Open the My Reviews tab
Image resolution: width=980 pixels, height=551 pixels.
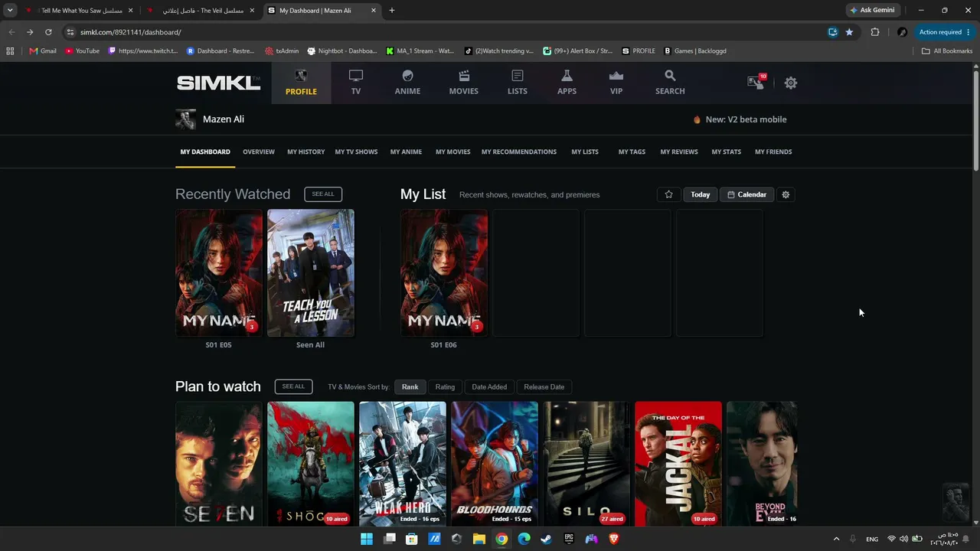679,152
